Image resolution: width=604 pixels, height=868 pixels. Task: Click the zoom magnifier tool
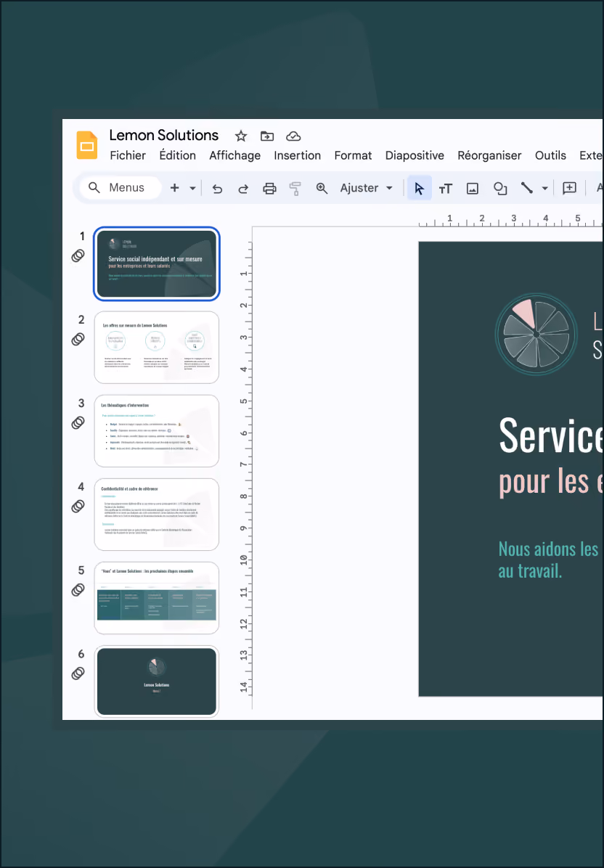(x=322, y=188)
